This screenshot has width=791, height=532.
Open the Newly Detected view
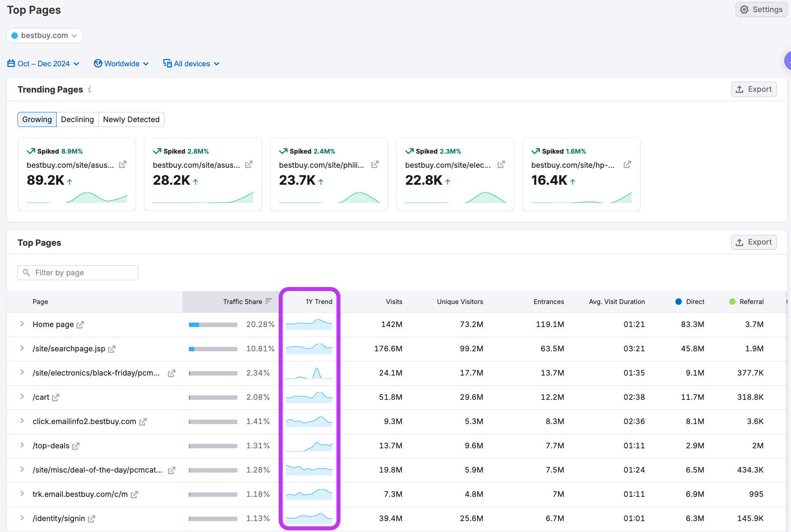coord(131,119)
